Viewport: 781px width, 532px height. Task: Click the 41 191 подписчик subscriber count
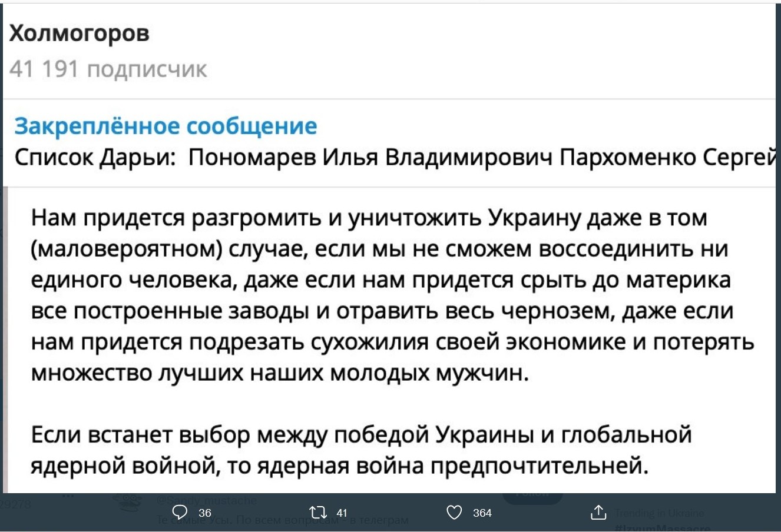(108, 69)
